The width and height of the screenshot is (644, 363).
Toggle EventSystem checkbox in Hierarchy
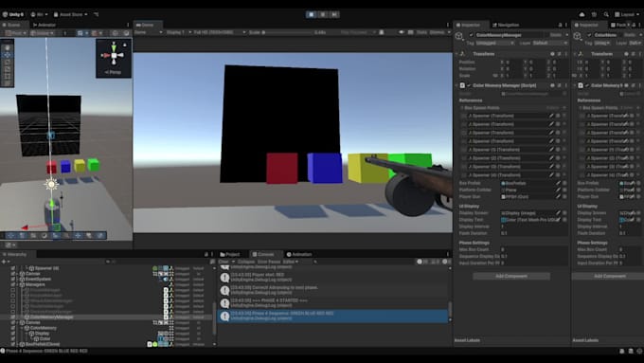[x=12, y=279]
